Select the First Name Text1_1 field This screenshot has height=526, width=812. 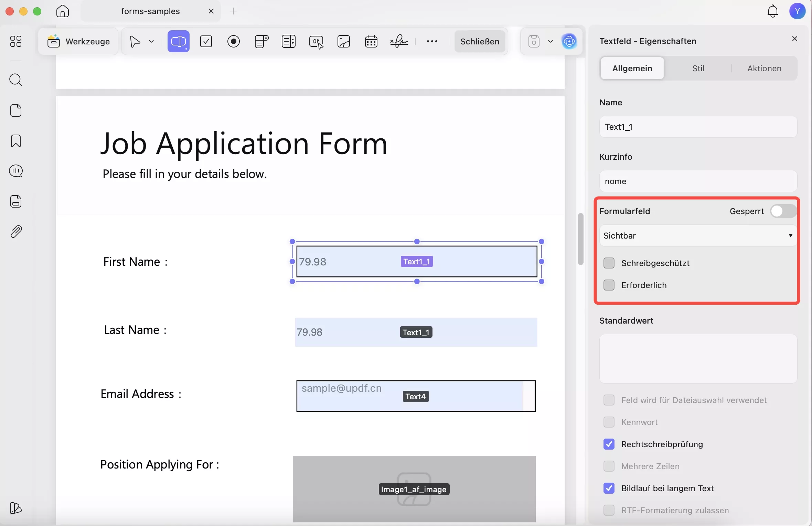[417, 261]
